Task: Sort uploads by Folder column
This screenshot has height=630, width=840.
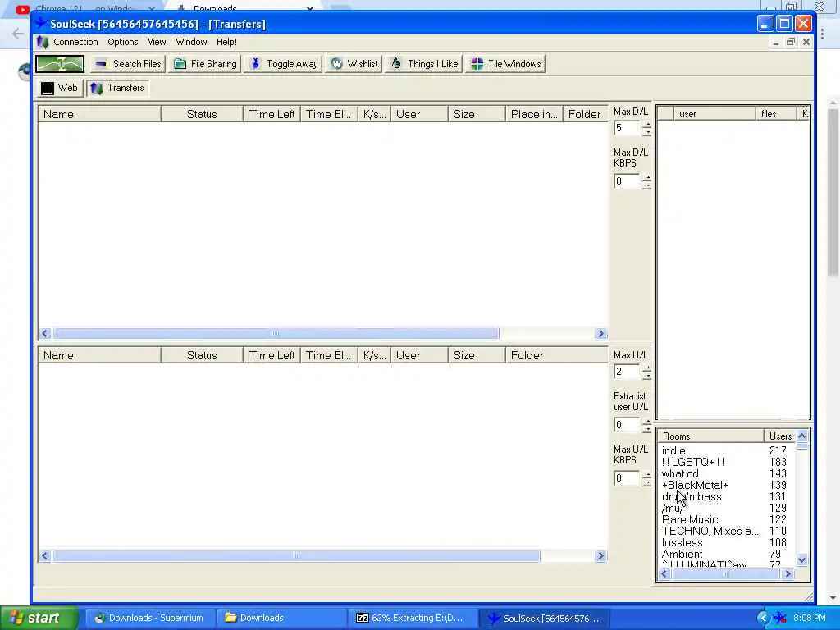Action: click(x=556, y=355)
